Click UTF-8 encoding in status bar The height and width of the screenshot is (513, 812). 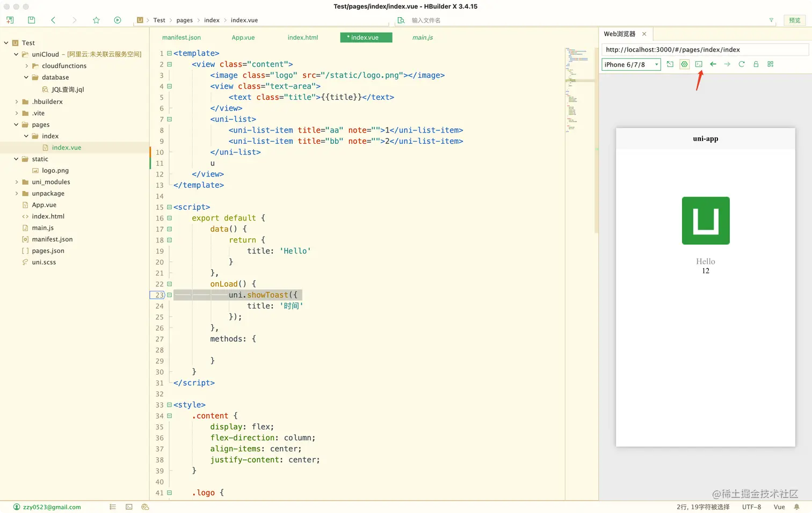[751, 507]
